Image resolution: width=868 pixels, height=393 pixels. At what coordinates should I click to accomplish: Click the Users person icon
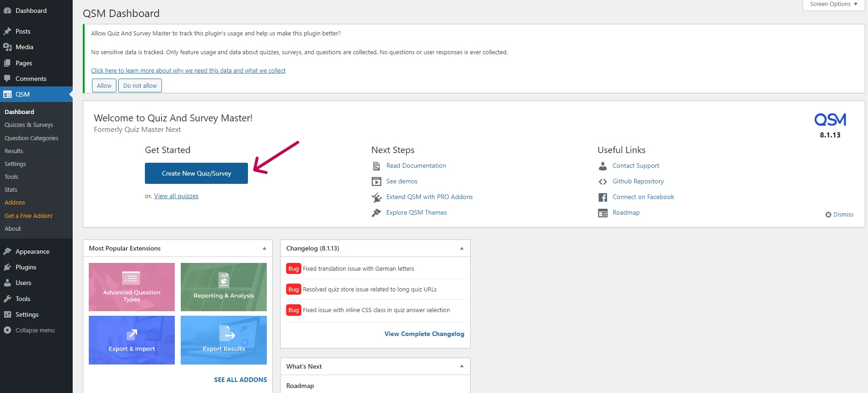point(7,283)
